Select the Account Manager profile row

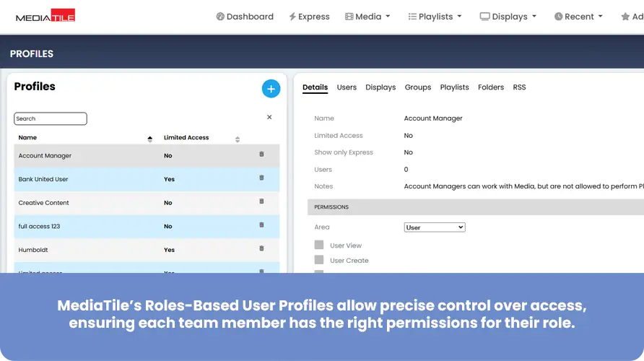147,156
